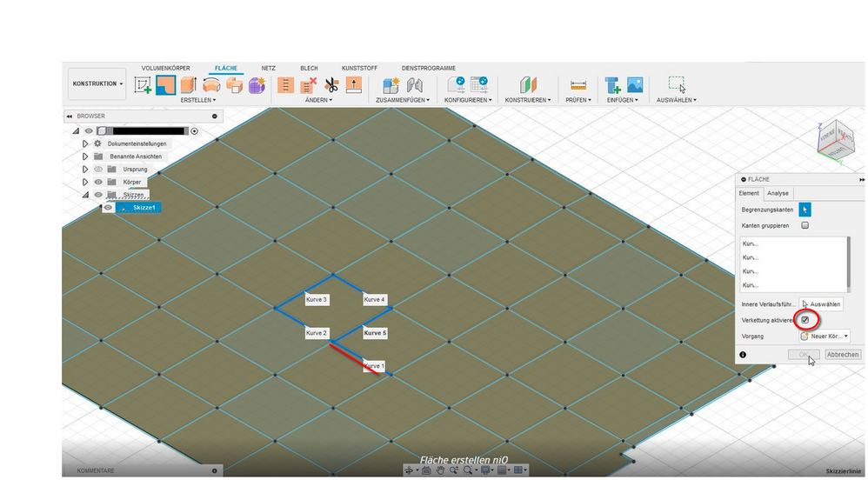Switch to the VOLUMENKÖRPER tab
Screen dimensions: 868x480
pos(165,68)
